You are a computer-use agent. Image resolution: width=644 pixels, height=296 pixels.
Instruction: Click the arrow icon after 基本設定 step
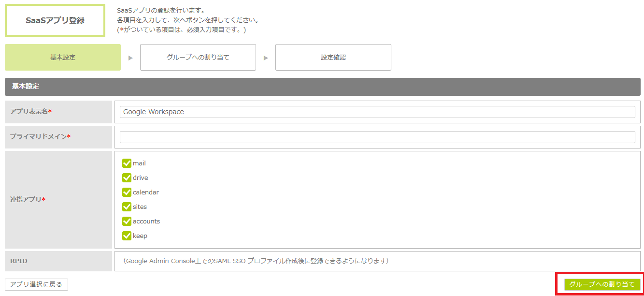tap(130, 58)
